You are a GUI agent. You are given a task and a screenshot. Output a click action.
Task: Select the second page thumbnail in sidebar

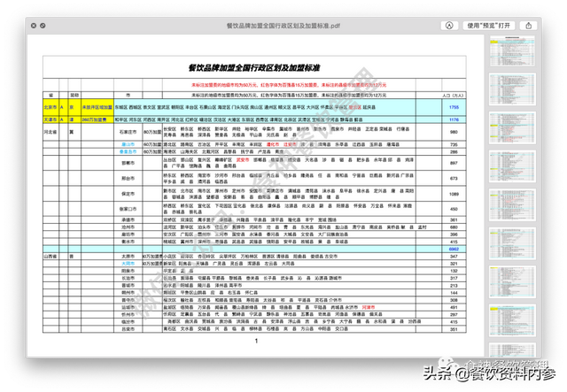(512, 89)
